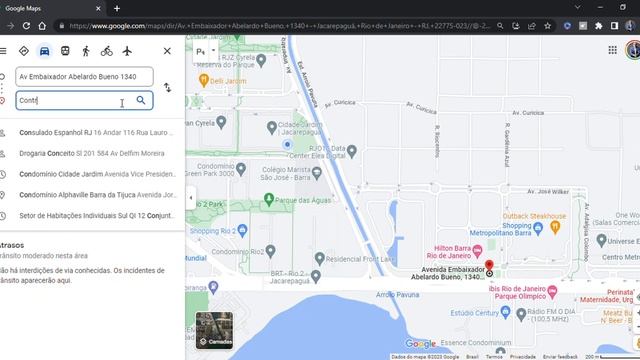This screenshot has height=360, width=640.
Task: Open the parking filter dropdown arrow
Action: click(213, 51)
